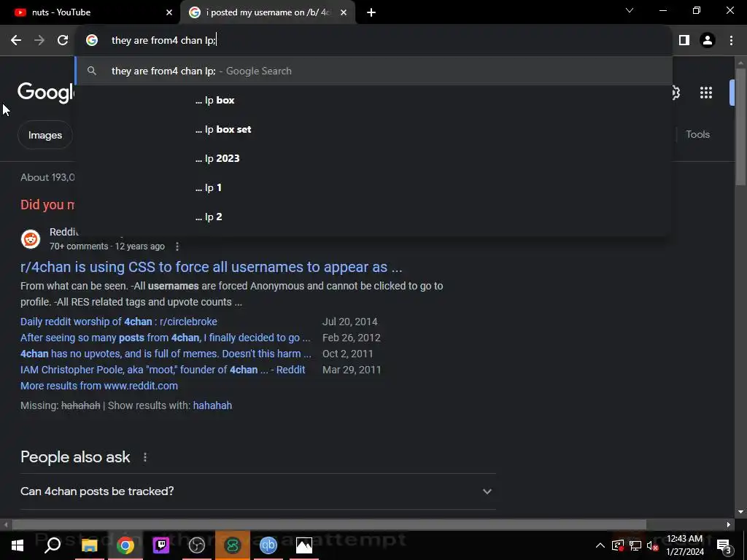747x560 pixels.
Task: Click the forward navigation arrow
Action: click(39, 41)
